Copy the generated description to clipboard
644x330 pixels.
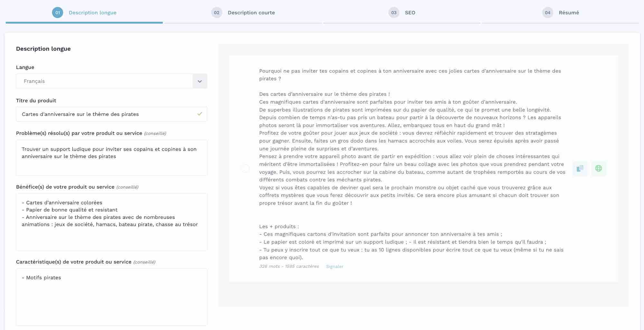click(580, 168)
